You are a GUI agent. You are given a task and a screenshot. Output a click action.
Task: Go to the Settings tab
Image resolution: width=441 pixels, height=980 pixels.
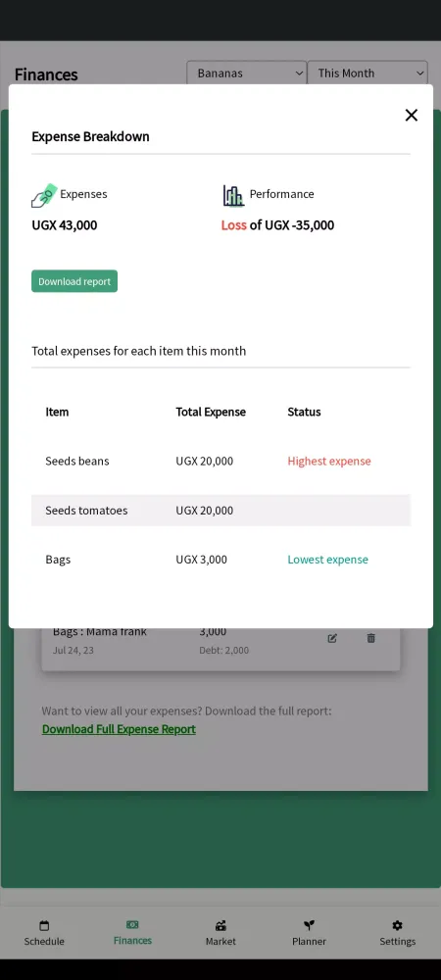coord(397,933)
